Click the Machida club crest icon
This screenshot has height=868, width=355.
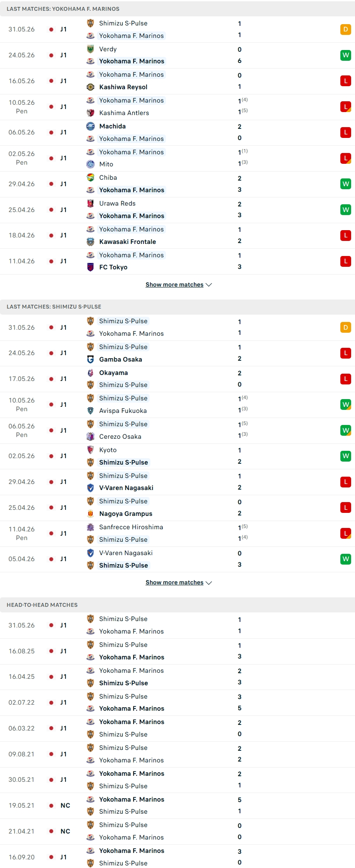[90, 126]
